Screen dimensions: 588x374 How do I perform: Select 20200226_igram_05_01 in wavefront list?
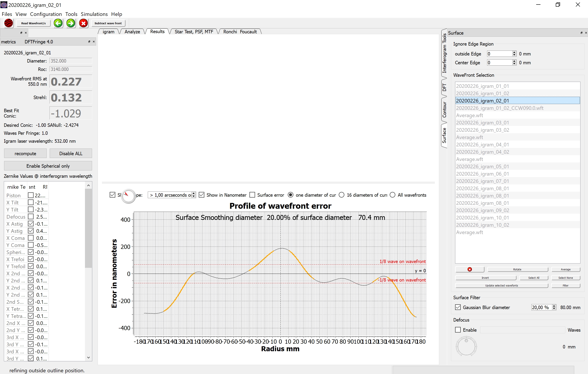click(x=482, y=167)
